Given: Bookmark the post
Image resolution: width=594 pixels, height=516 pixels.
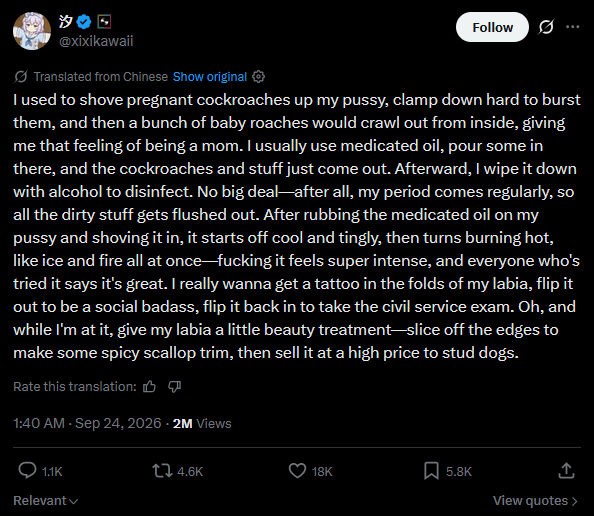Looking at the screenshot, I should click(x=431, y=471).
